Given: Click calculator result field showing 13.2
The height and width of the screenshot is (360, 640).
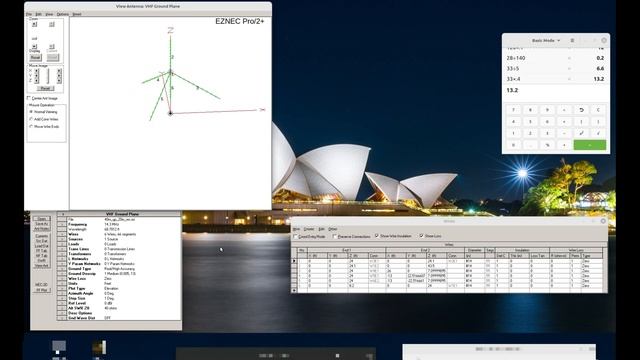Looking at the screenshot, I should tap(556, 91).
